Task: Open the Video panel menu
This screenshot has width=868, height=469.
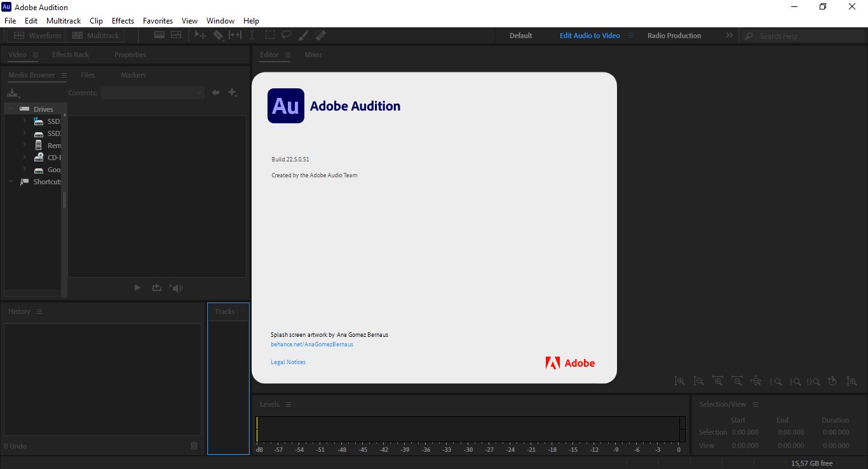Action: pos(36,55)
